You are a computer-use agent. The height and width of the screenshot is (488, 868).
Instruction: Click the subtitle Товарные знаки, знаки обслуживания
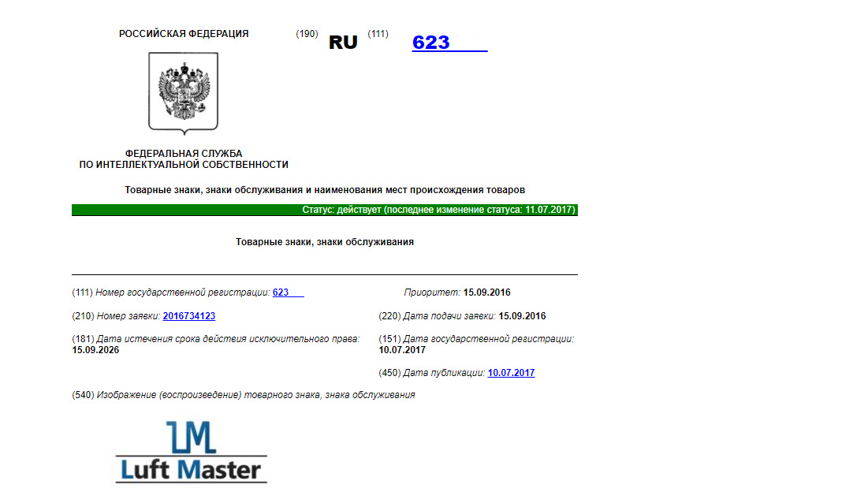click(x=325, y=242)
